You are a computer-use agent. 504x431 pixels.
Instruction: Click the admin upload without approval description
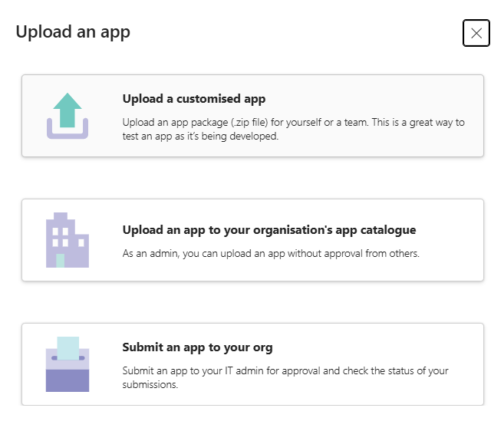point(271,253)
